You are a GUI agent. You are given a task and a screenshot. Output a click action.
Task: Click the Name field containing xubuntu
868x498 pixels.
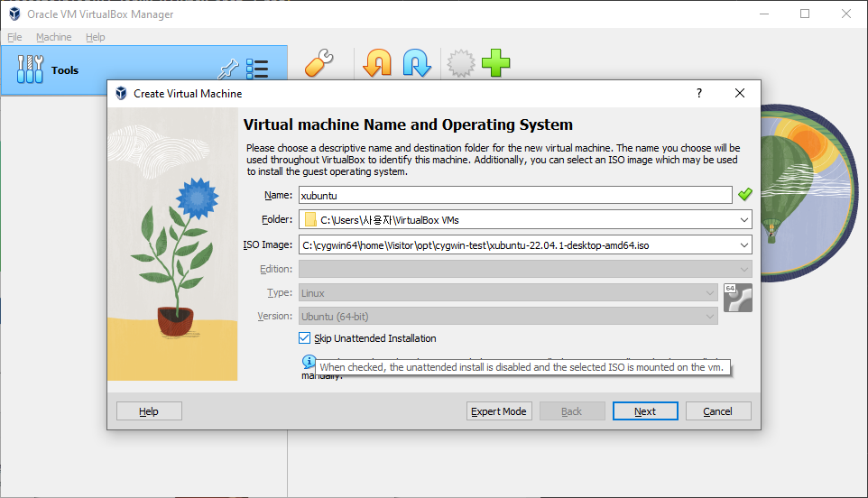[515, 196]
